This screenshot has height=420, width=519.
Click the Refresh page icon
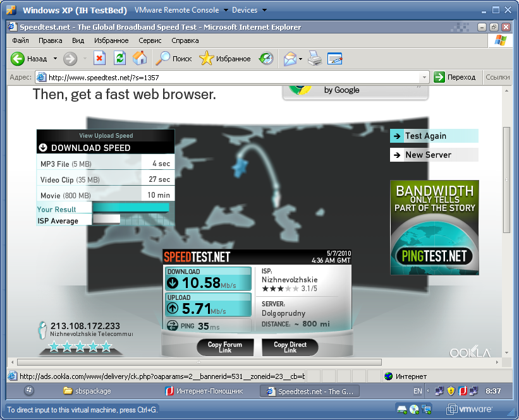119,58
